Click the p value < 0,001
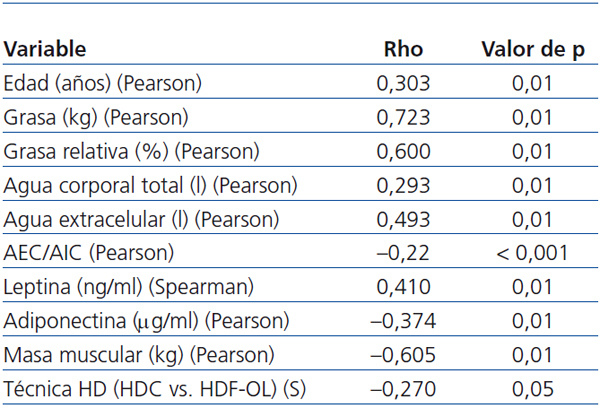The width and height of the screenshot is (600, 408). (531, 254)
